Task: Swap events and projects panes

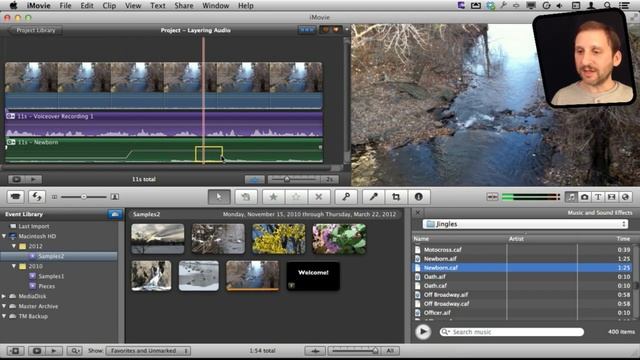Action: coord(37,197)
